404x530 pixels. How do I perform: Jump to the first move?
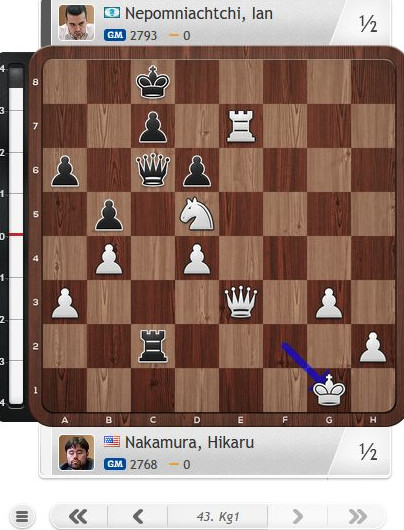pyautogui.click(x=78, y=516)
